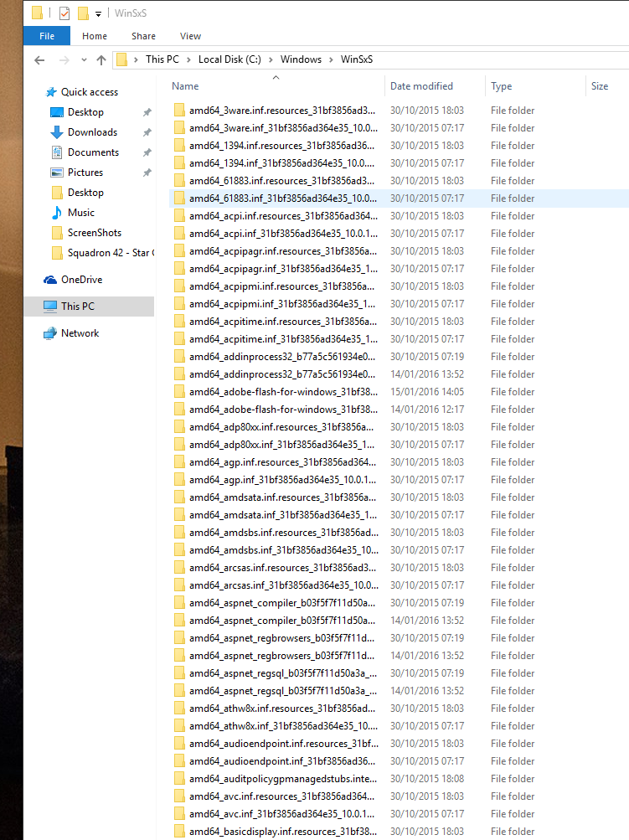Open the Recent locations dropdown arrow
Viewport: 629px width, 840px height.
[x=84, y=60]
